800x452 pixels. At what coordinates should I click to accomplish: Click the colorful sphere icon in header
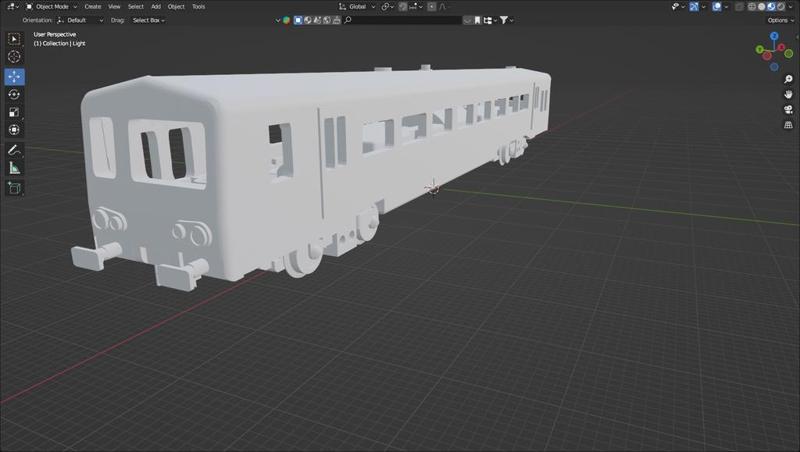(x=287, y=20)
